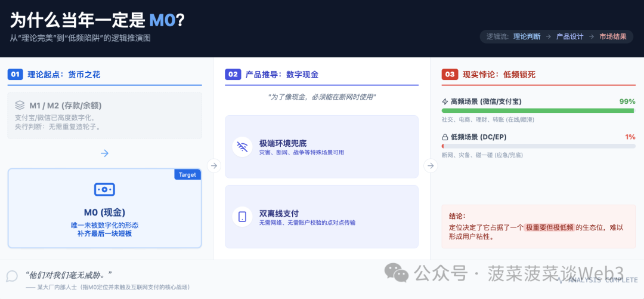This screenshot has width=644, height=299.
Task: Select 市场结果 in the logic flow bar
Action: (612, 36)
